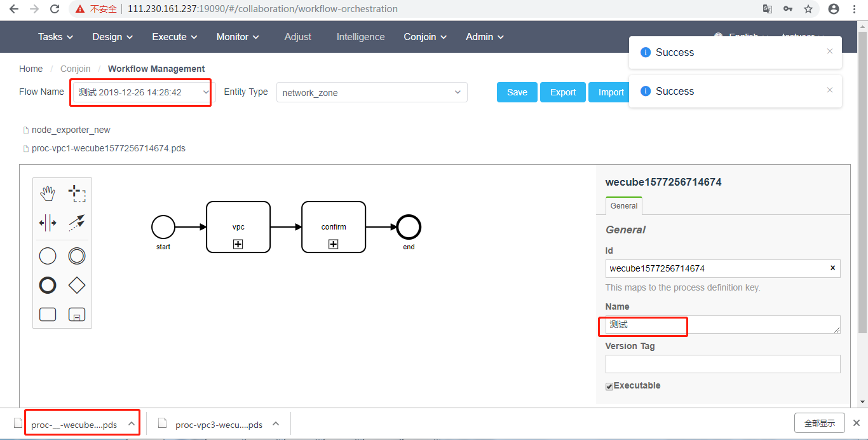Save the workflow
Image resolution: width=868 pixels, height=440 pixels.
517,92
